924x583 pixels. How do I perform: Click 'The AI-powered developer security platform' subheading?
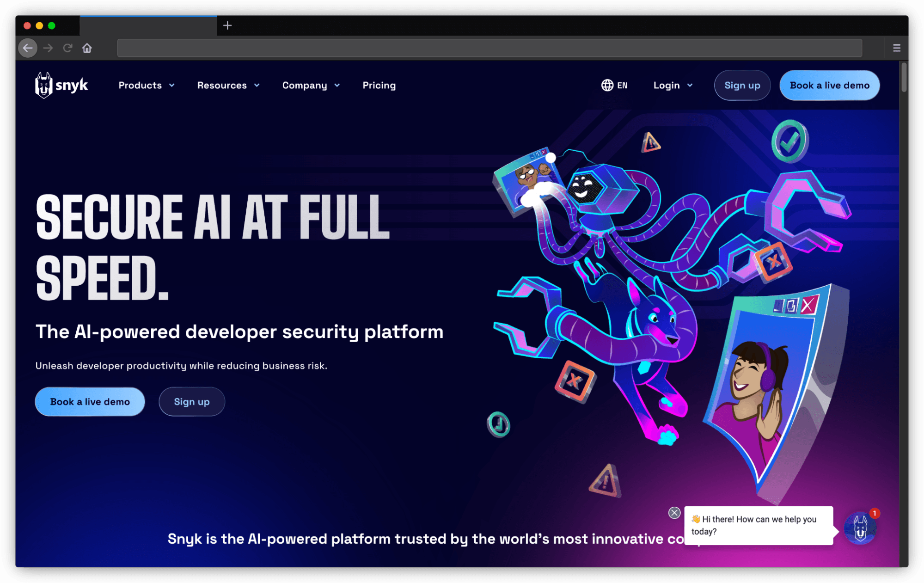tap(239, 331)
